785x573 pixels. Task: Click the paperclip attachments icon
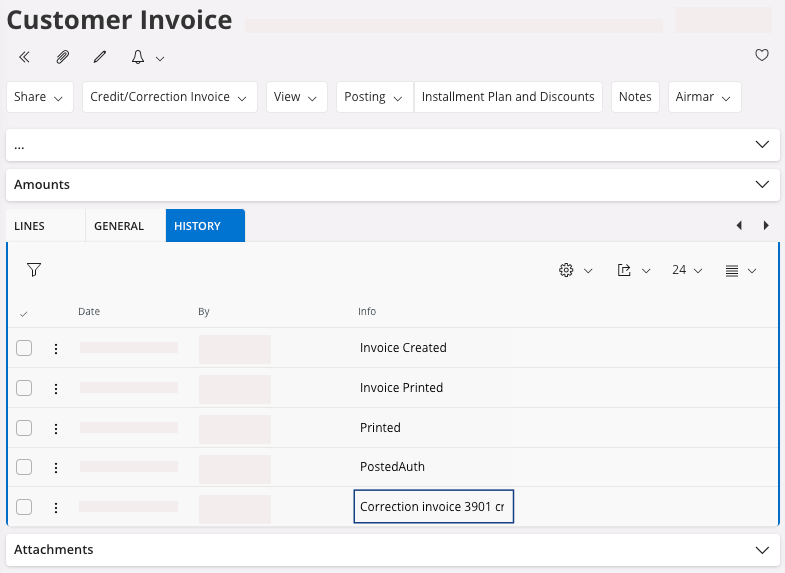(62, 57)
